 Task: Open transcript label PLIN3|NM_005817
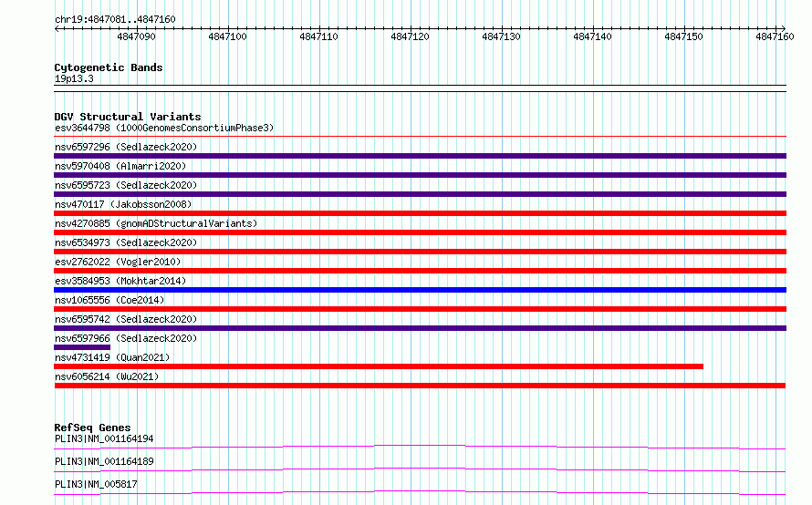point(96,484)
